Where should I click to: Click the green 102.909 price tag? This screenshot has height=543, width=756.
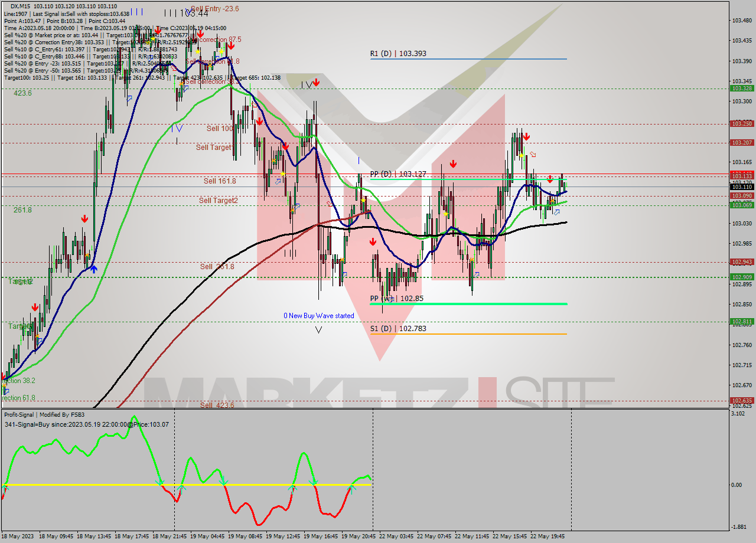point(742,277)
